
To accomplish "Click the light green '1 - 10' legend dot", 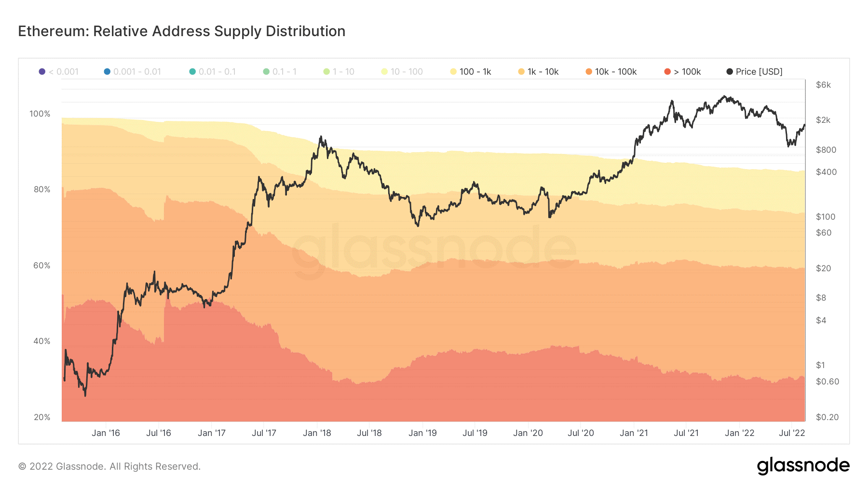I will coord(326,72).
